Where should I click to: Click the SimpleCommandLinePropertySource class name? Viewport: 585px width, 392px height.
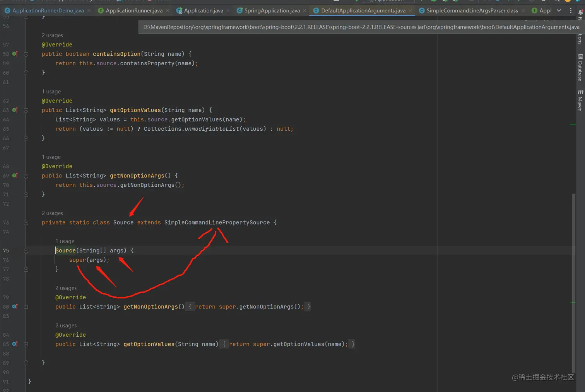click(217, 223)
